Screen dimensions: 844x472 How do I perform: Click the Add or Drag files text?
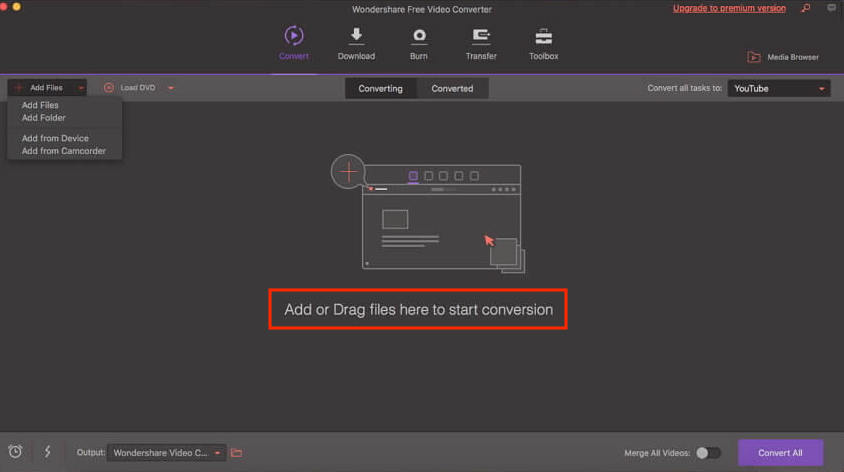click(418, 309)
